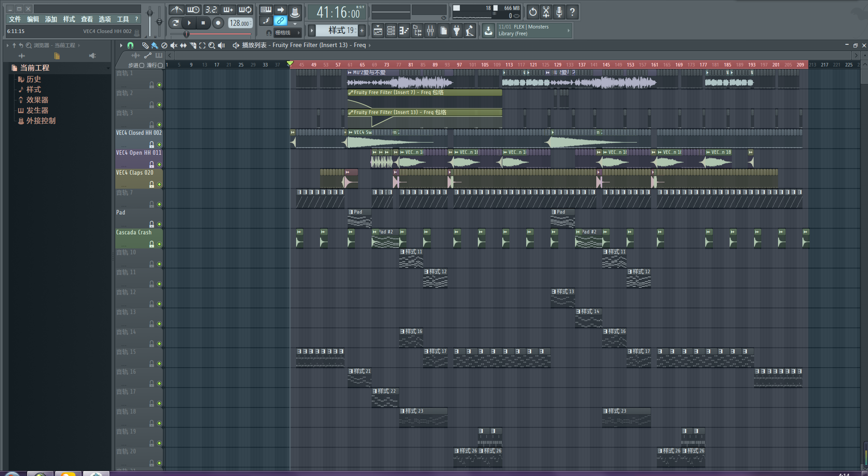Screen dimensions: 868x476
Task: Click the song position slider handle
Action: point(186,34)
